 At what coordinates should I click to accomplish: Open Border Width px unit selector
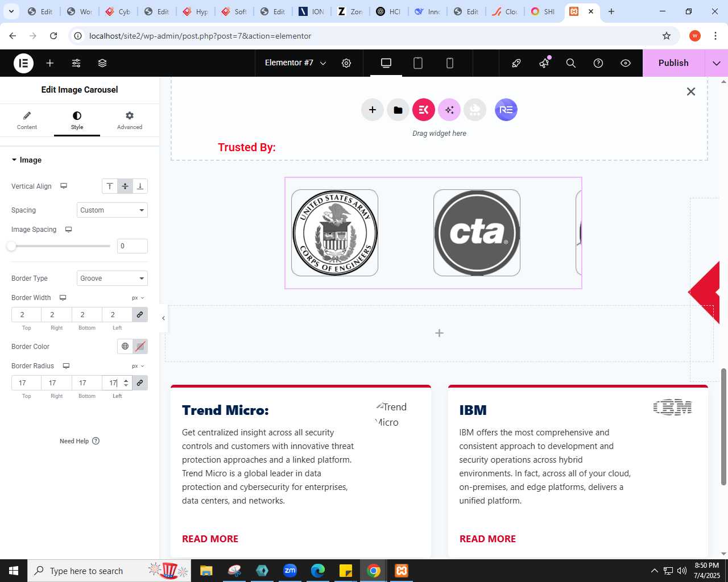pyautogui.click(x=138, y=298)
